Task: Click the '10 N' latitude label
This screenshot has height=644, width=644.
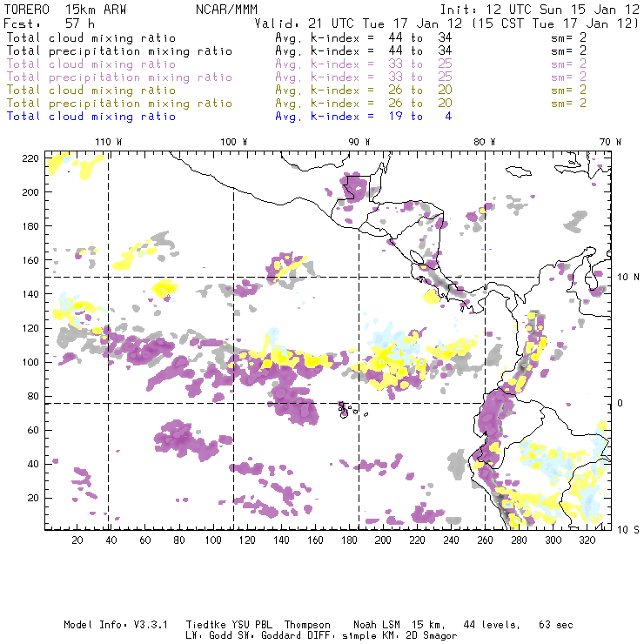Action: [x=628, y=278]
